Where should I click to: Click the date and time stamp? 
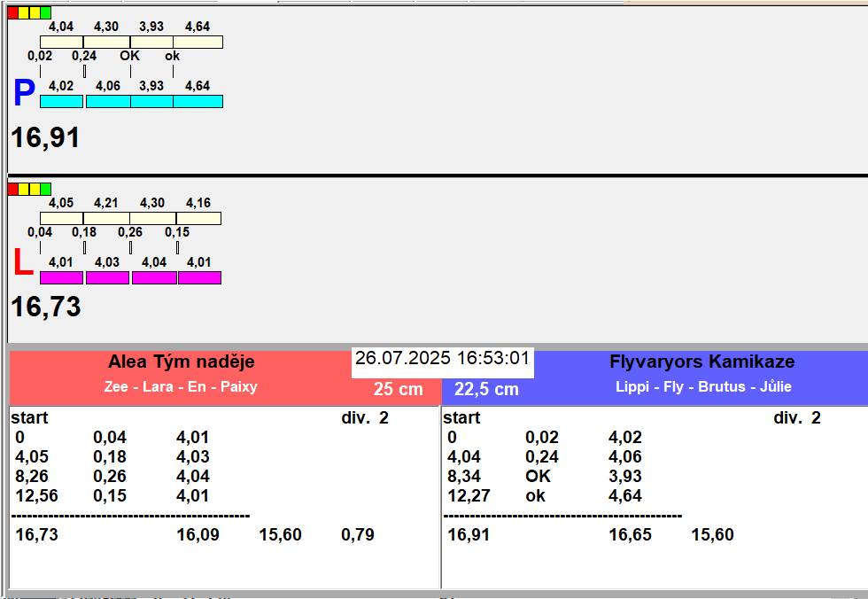(442, 359)
